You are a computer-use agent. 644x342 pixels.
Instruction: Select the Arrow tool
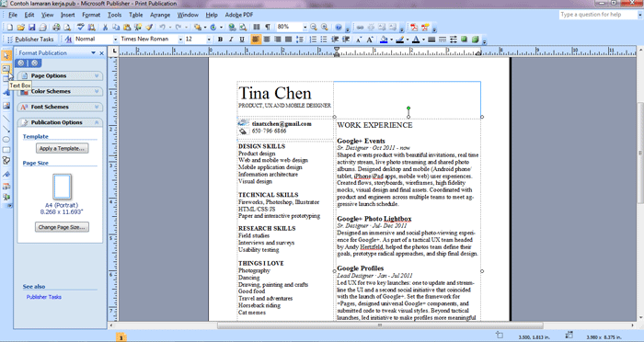point(6,129)
